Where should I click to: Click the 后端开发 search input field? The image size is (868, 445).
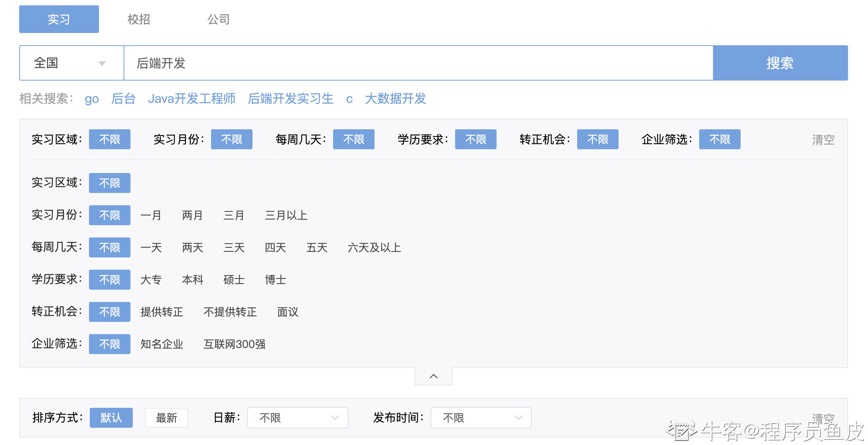418,63
